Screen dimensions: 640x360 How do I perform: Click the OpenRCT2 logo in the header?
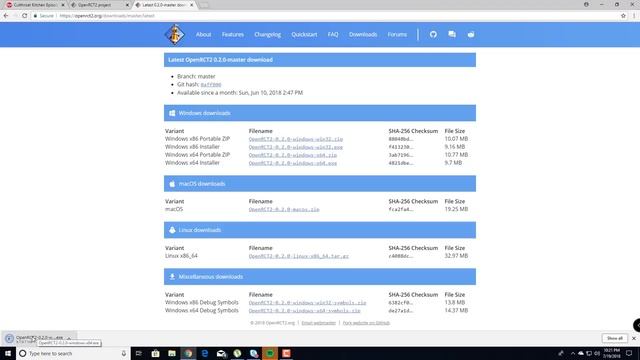[175, 34]
